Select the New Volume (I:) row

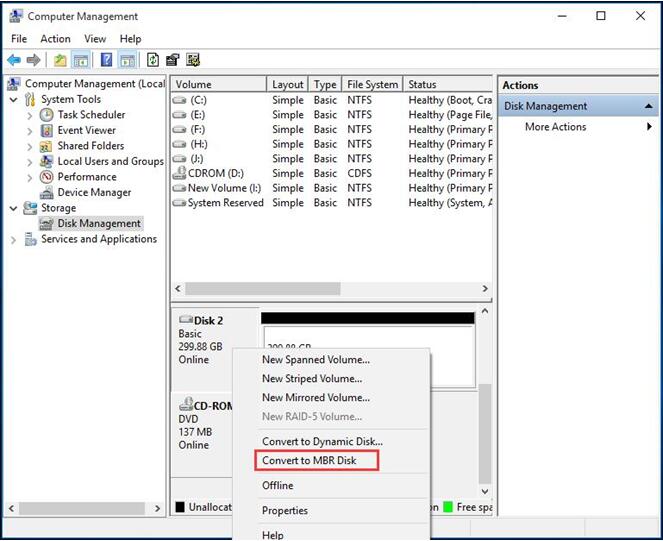pos(332,188)
